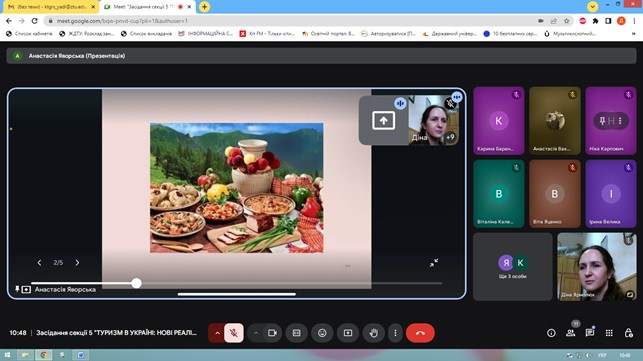Leave the call with red hang-up button
The width and height of the screenshot is (643, 361).
click(420, 333)
